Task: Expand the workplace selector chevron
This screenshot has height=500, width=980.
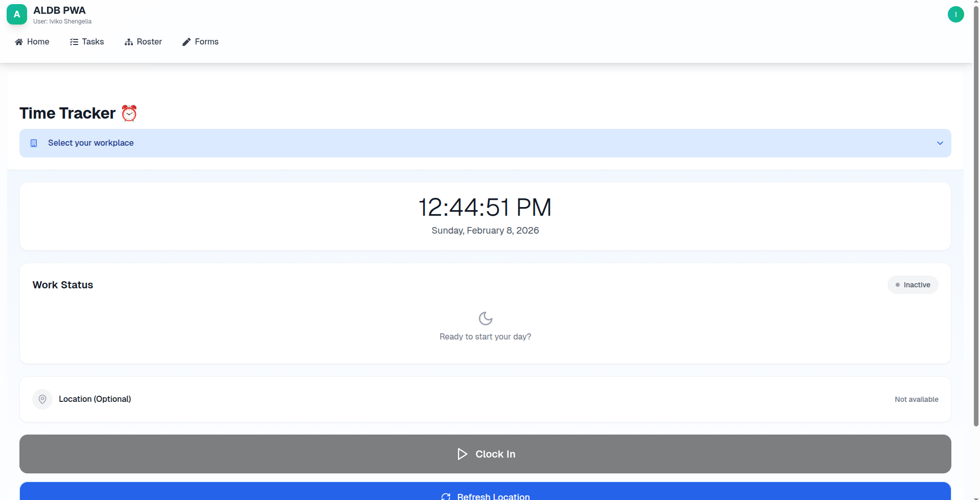Action: pos(940,143)
